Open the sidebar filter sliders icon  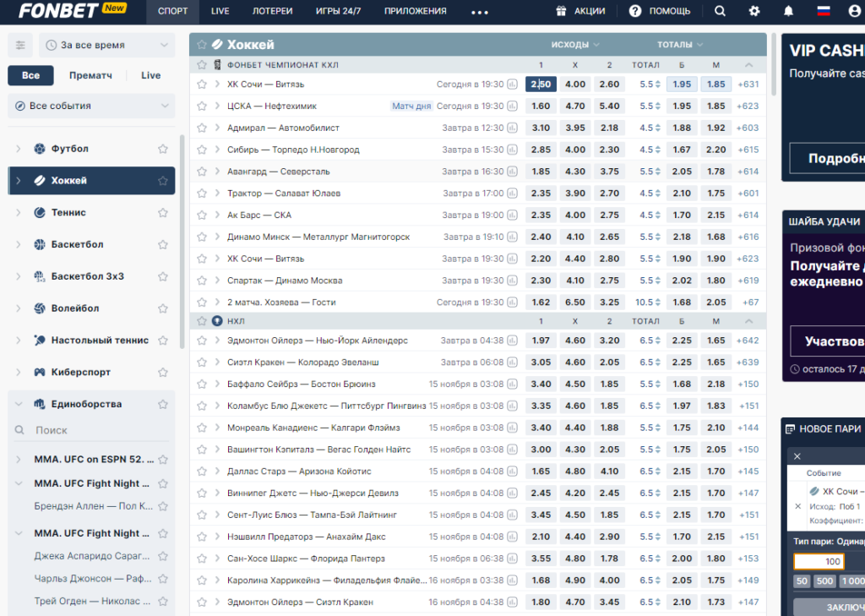point(20,46)
